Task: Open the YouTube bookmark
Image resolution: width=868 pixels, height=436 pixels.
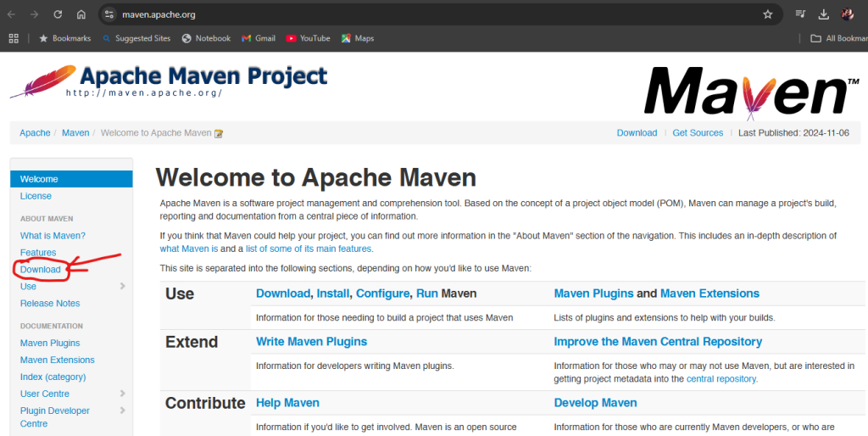Action: pyautogui.click(x=308, y=38)
